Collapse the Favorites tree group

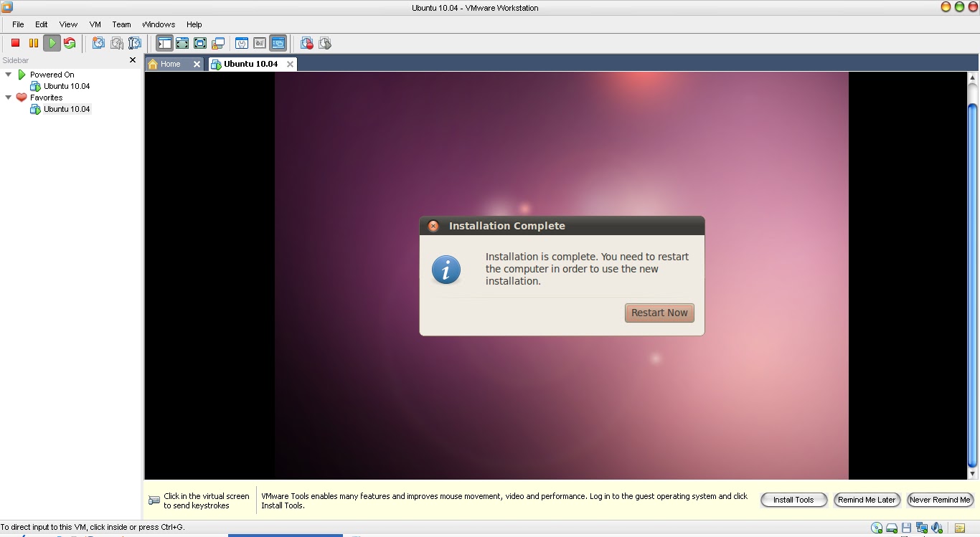pos(9,98)
